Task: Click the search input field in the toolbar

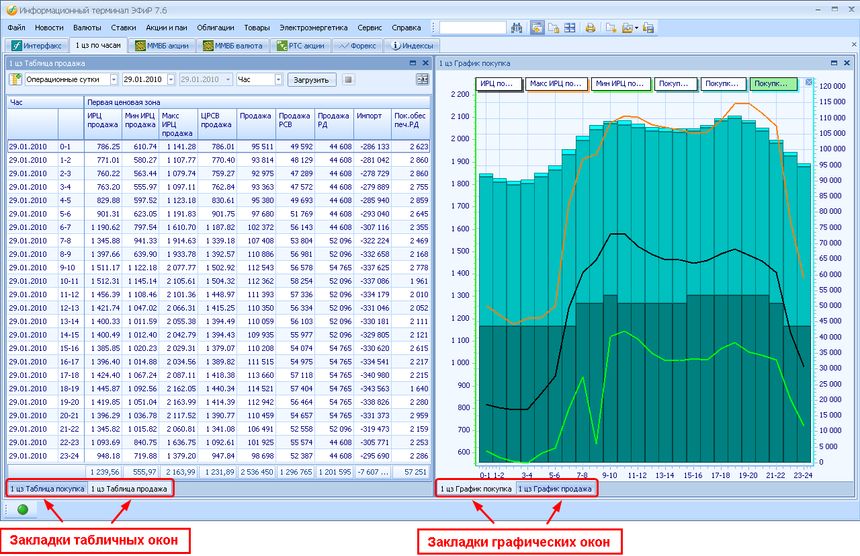Action: pyautogui.click(x=472, y=28)
